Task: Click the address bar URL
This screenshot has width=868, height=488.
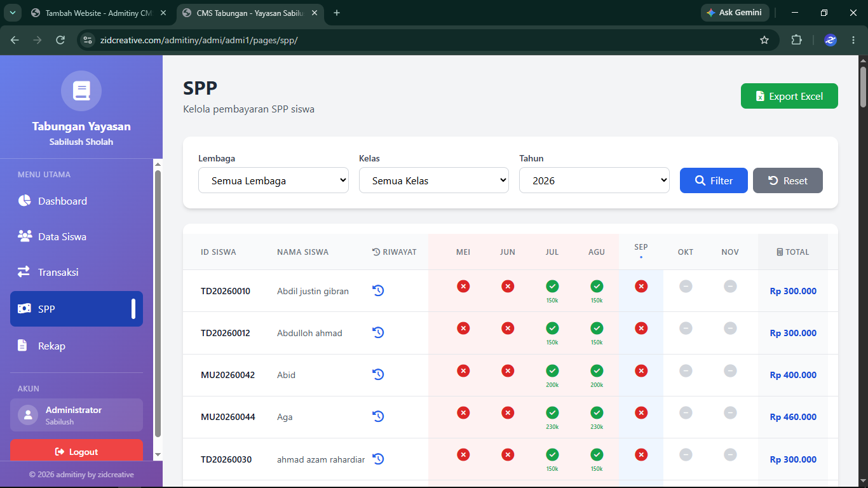Action: pos(199,40)
